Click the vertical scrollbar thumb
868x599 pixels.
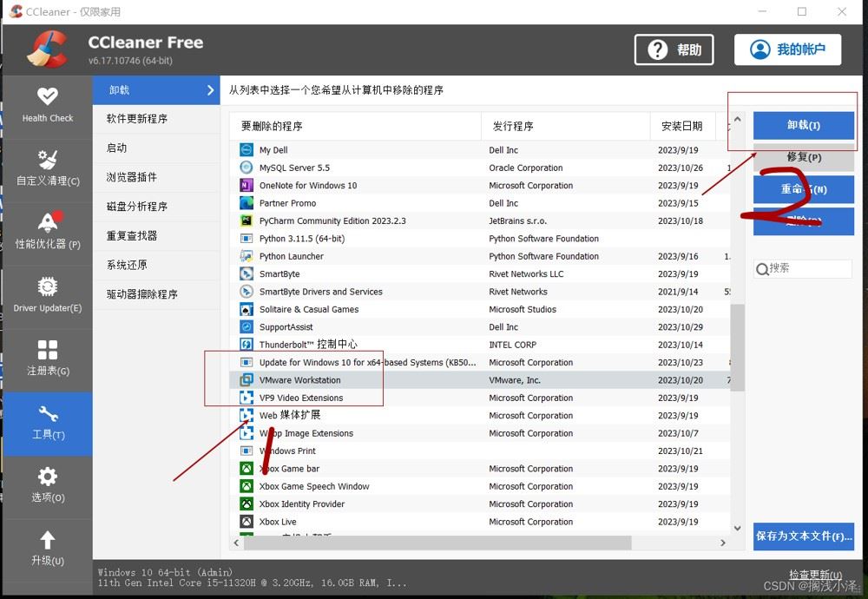(x=737, y=347)
